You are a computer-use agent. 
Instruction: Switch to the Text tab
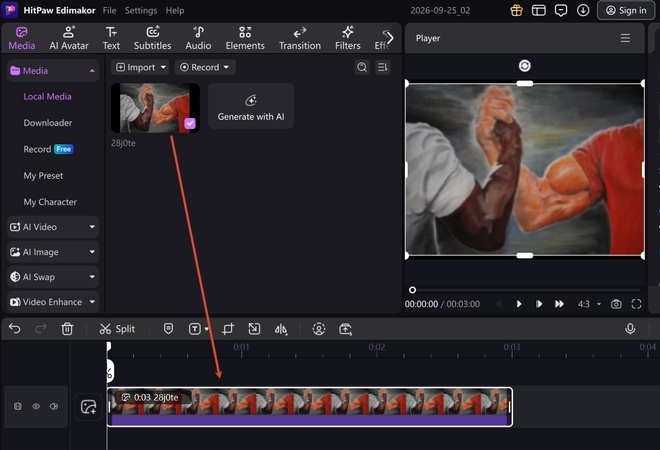[111, 38]
